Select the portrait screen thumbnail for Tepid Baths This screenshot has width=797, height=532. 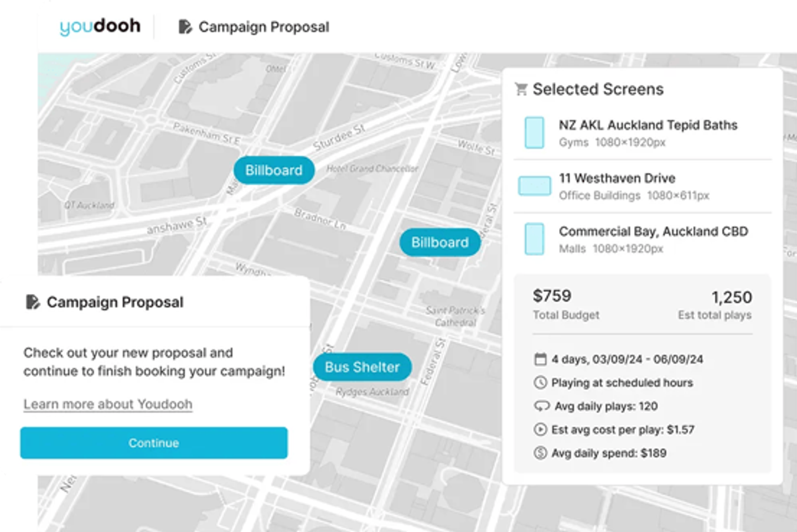534,133
